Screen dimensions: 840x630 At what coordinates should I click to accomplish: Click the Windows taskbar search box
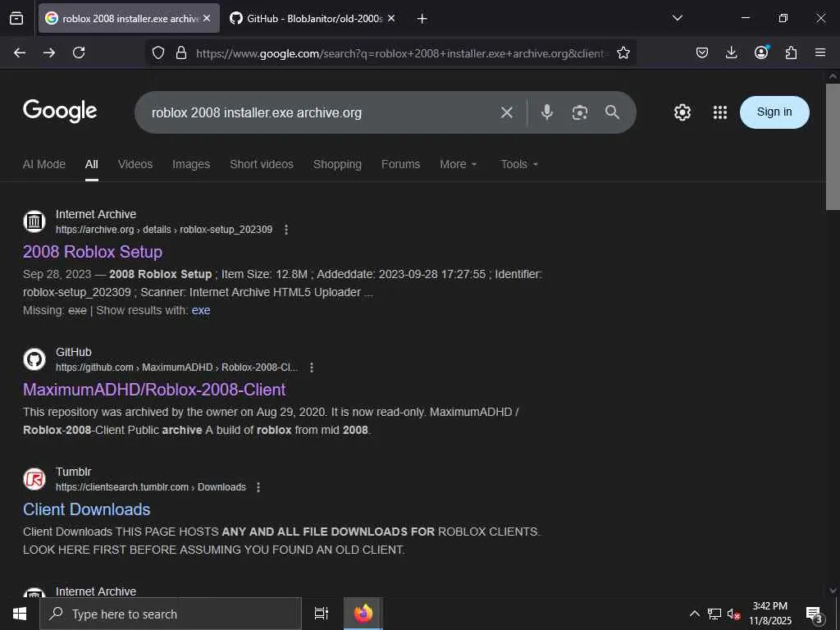click(x=171, y=614)
